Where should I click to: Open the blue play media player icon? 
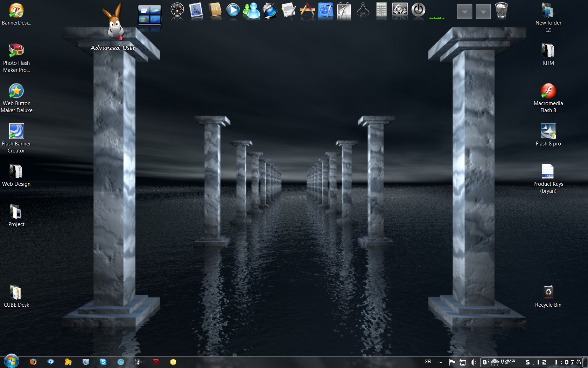tap(233, 11)
